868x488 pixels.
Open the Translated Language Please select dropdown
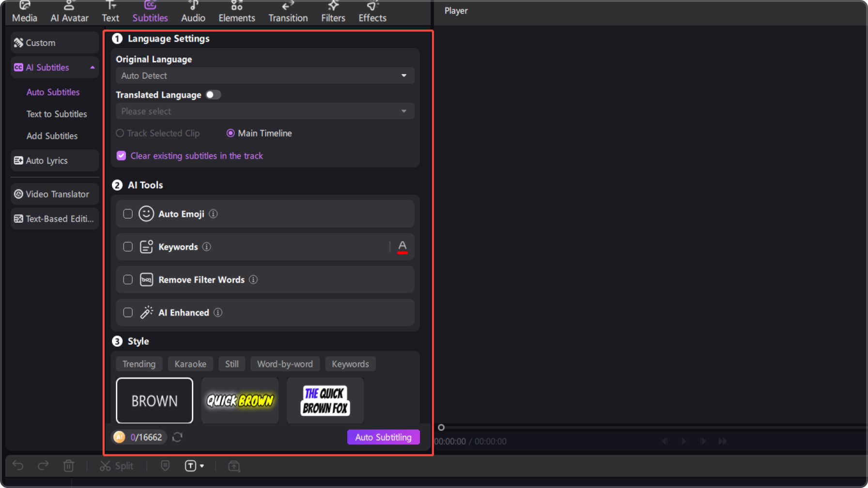coord(265,111)
